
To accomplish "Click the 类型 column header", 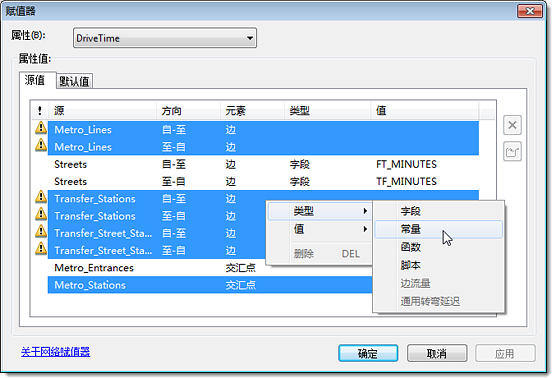I will [x=327, y=111].
